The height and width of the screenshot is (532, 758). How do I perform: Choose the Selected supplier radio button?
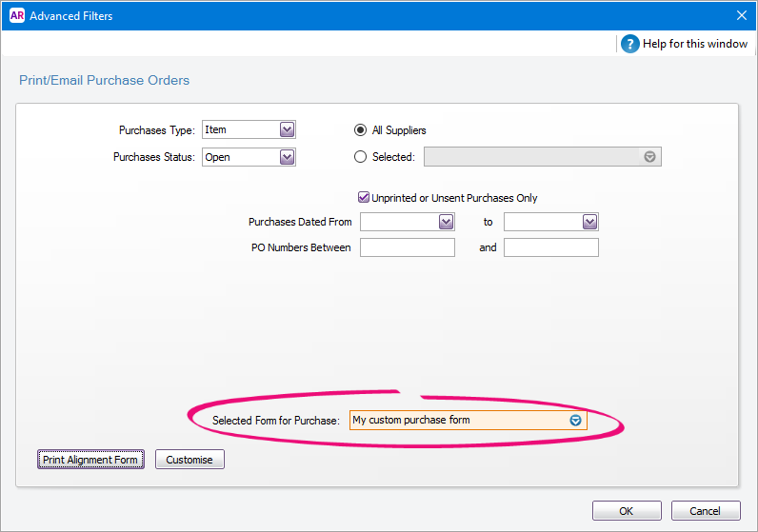(x=361, y=157)
